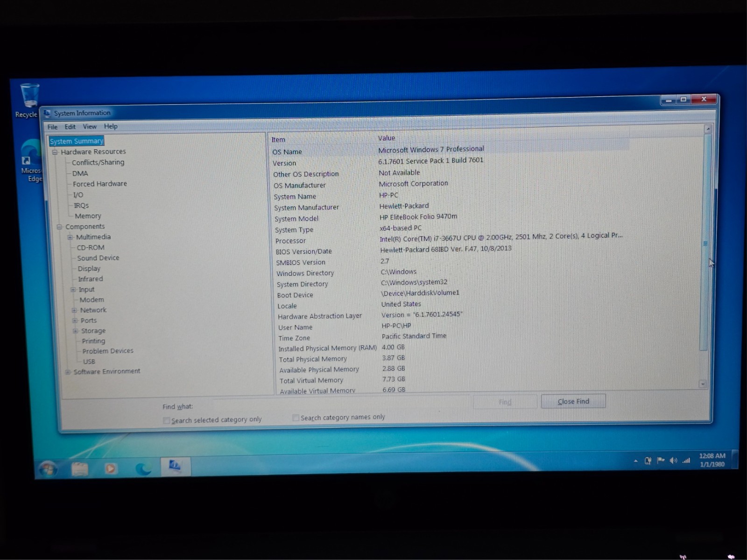
Task: Click the volume speaker tray icon
Action: [x=673, y=461]
